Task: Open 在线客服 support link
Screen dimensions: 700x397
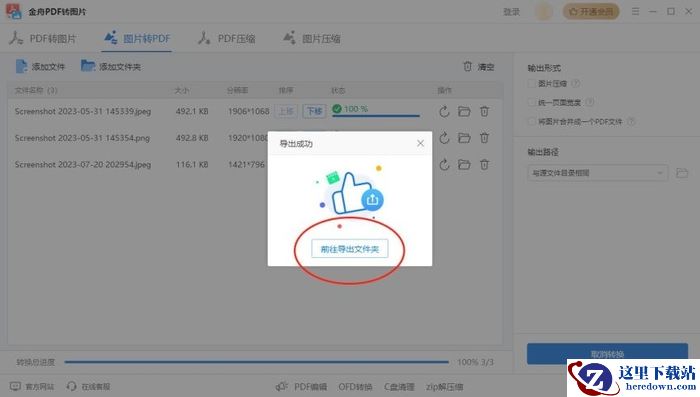Action: (x=88, y=386)
